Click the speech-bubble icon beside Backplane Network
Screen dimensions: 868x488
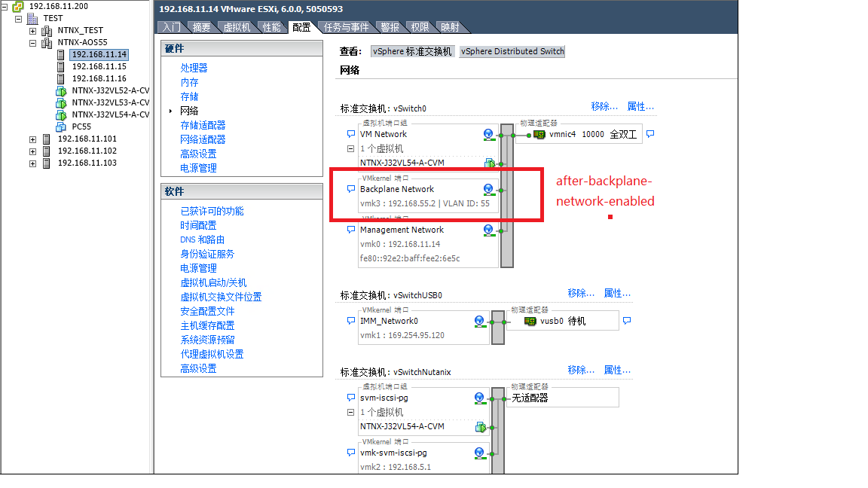(x=350, y=189)
